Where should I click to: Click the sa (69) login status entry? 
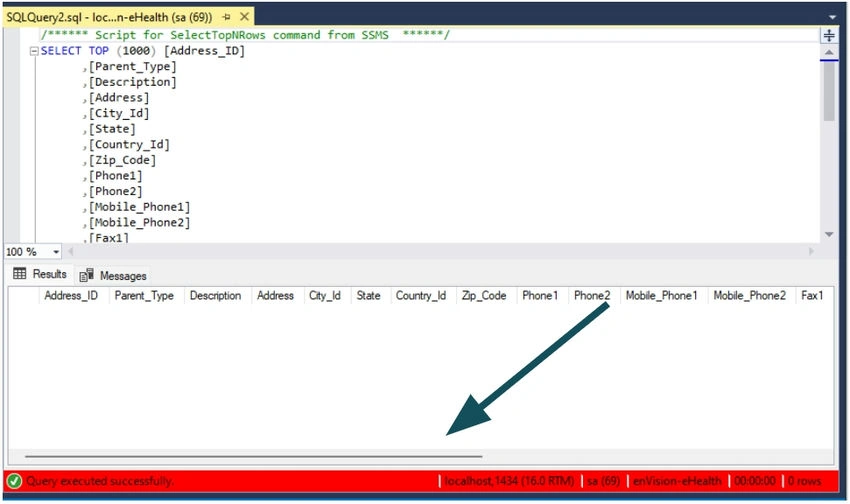pos(603,481)
